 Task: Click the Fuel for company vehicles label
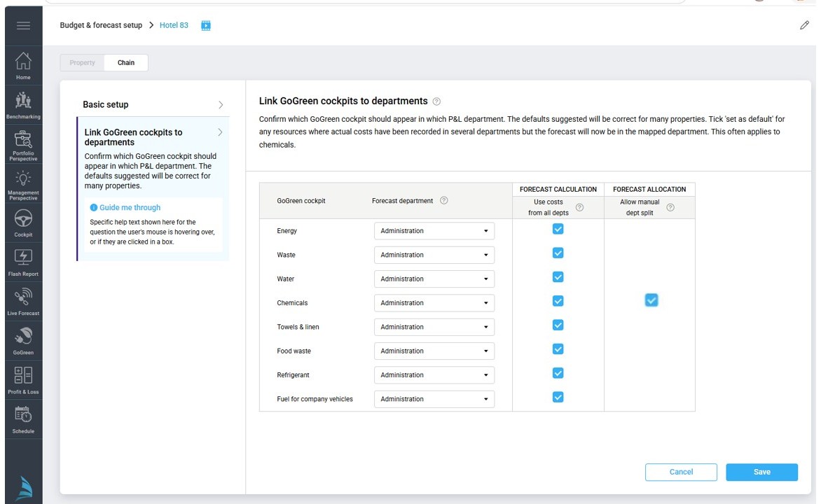(x=315, y=399)
